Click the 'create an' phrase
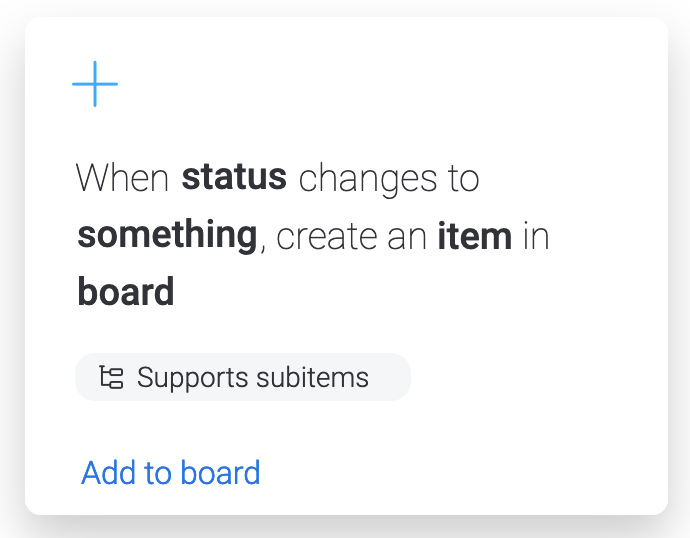This screenshot has width=690, height=538. [351, 237]
